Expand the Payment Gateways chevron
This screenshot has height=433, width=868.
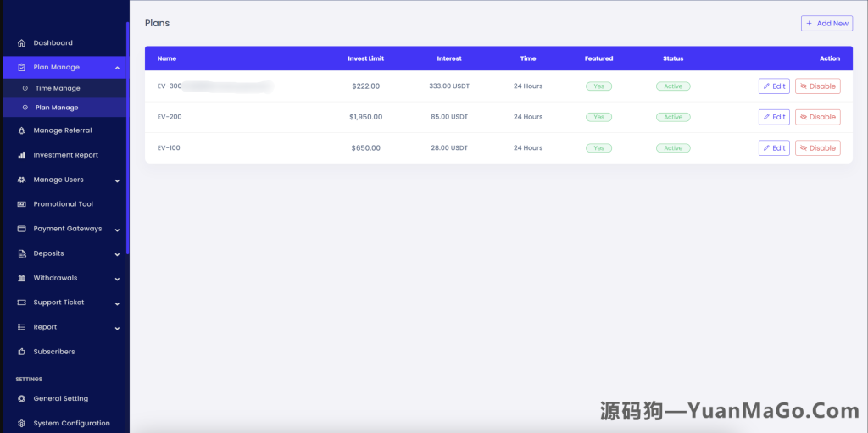[x=117, y=230]
